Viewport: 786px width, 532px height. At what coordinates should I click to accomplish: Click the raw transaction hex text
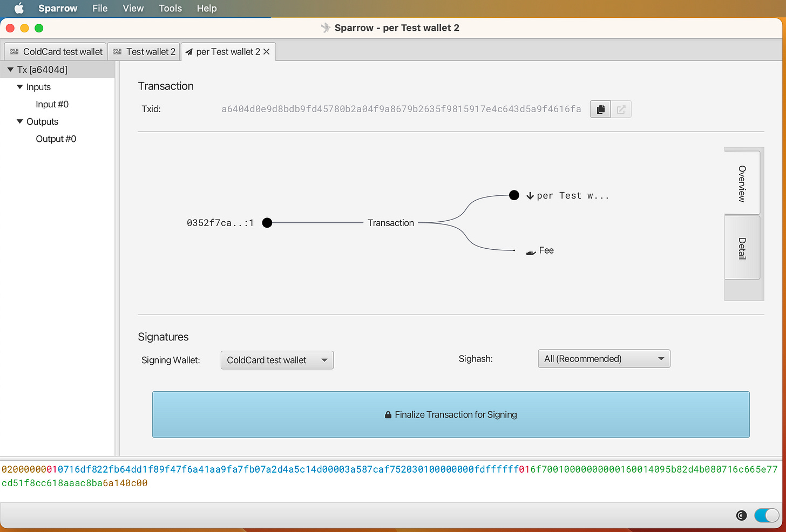pos(390,476)
